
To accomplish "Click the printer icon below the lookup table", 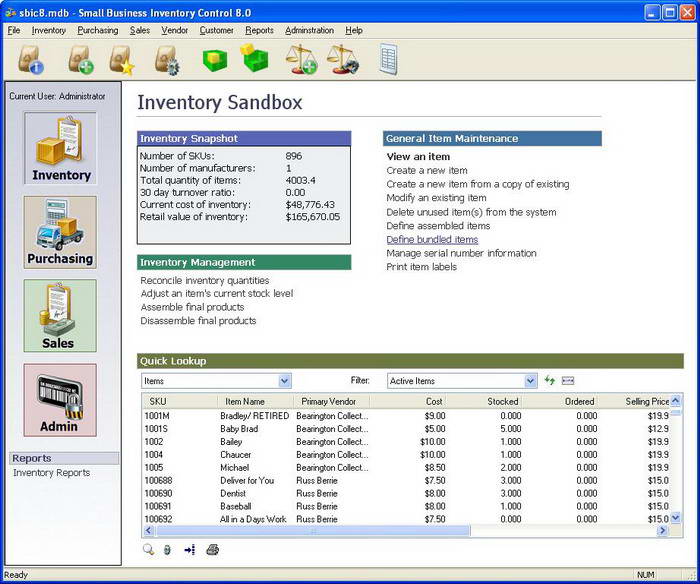I will (212, 550).
